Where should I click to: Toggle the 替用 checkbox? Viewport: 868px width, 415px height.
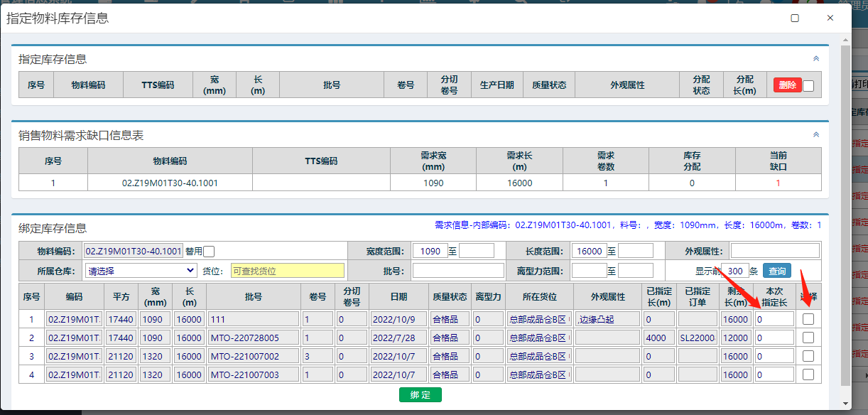(209, 251)
